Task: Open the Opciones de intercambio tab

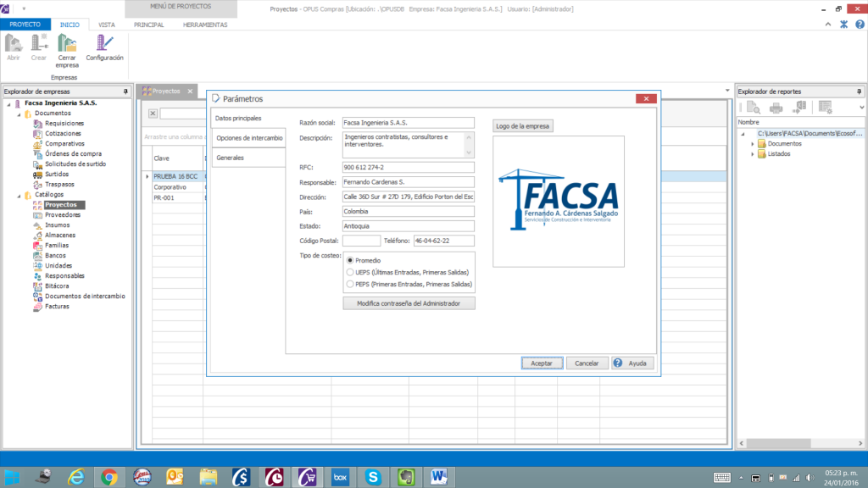Action: 249,137
